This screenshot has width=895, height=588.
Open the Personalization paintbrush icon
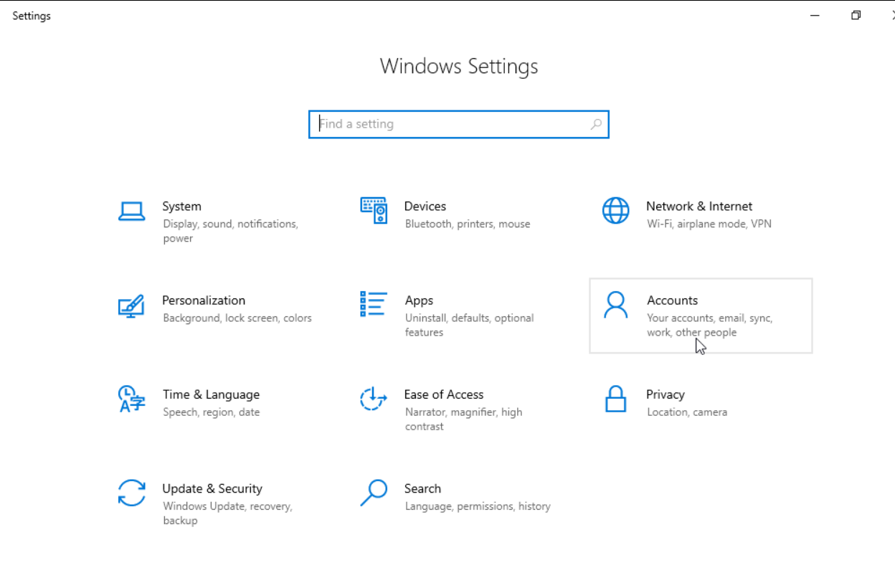point(131,305)
